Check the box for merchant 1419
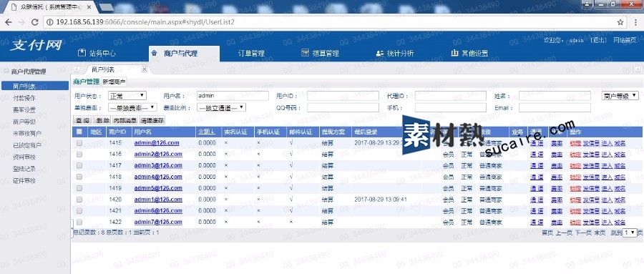The height and width of the screenshot is (274, 644). pos(79,188)
